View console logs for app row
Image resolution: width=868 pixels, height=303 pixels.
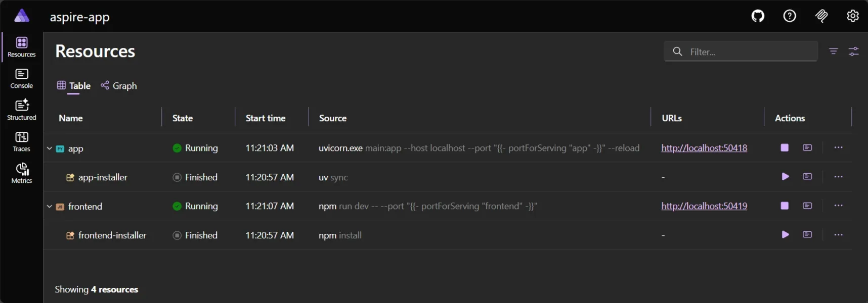tap(807, 147)
